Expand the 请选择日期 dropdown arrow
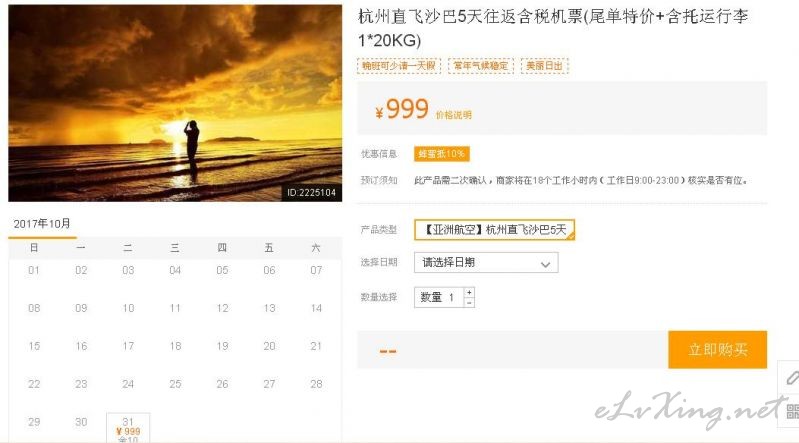 pyautogui.click(x=545, y=264)
